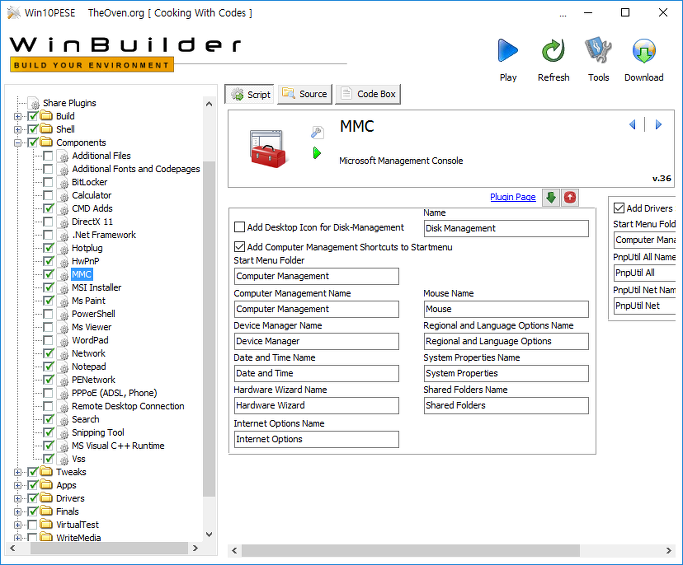Click the gear icon beside Notepad

tap(64, 367)
